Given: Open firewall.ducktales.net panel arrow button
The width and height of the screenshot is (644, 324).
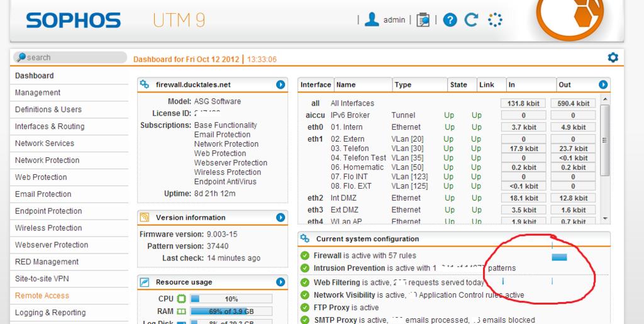Looking at the screenshot, I should click(x=280, y=84).
